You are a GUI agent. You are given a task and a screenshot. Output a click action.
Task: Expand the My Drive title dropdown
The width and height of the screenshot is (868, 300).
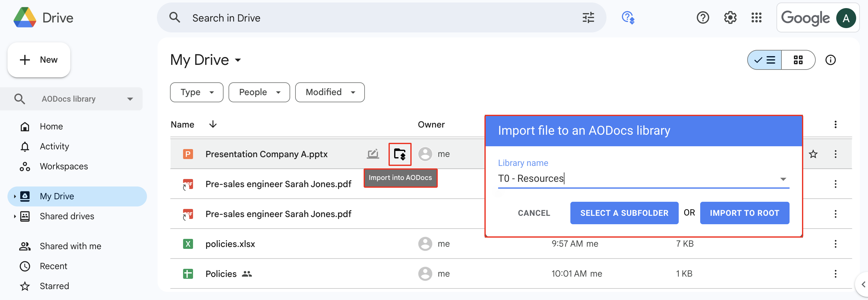(238, 60)
